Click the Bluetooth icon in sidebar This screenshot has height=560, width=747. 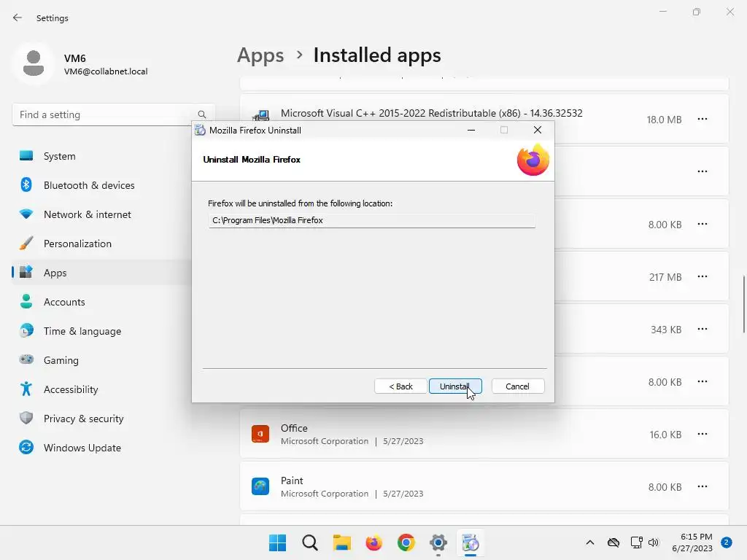click(26, 184)
